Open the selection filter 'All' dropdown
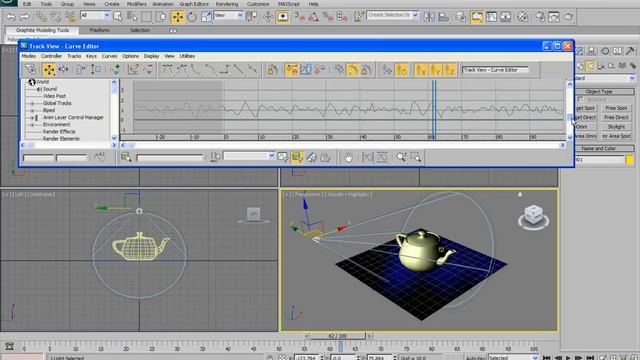 [x=107, y=16]
